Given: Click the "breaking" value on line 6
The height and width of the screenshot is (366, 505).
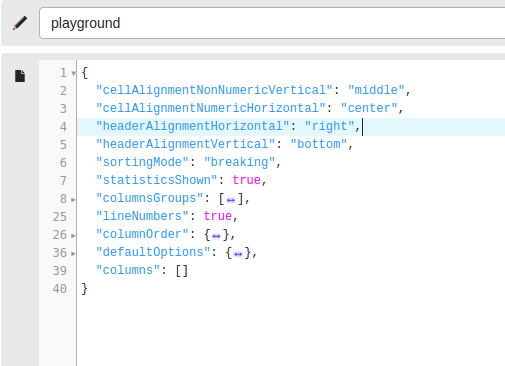Looking at the screenshot, I should 239,162.
